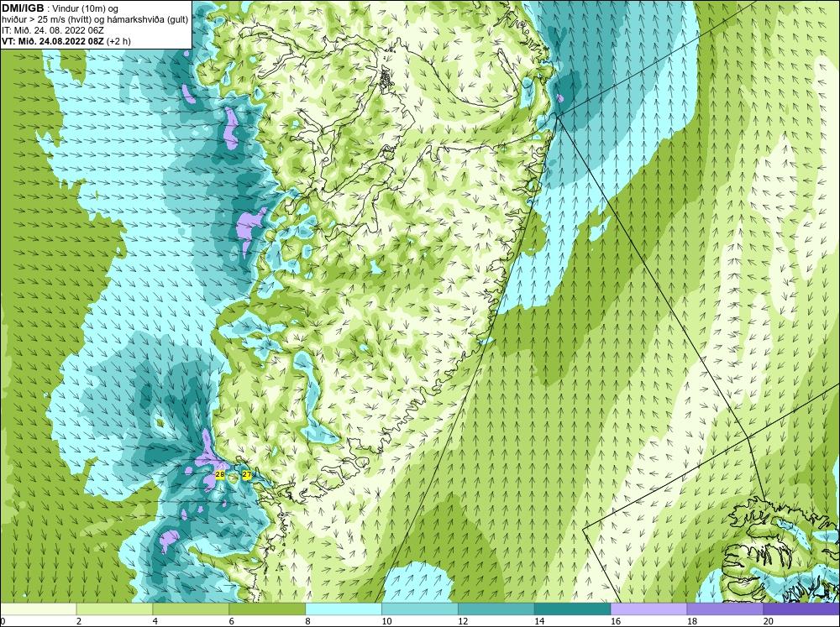Screen dimensions: 840x627
Task: Click the legend scale value '0'
Action: (3, 621)
